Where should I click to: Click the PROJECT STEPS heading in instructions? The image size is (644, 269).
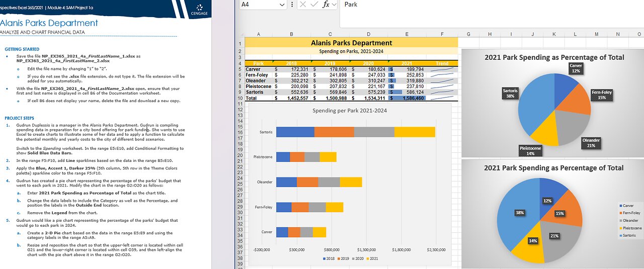[x=19, y=118]
